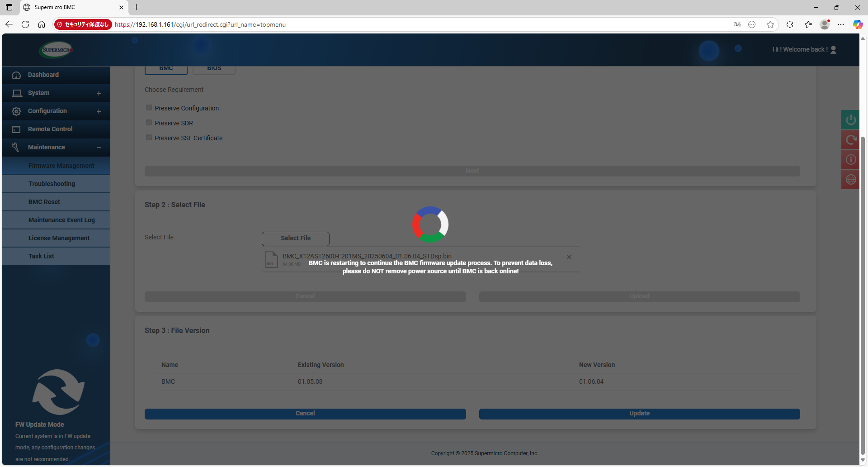Click the green power control icon

click(x=850, y=120)
